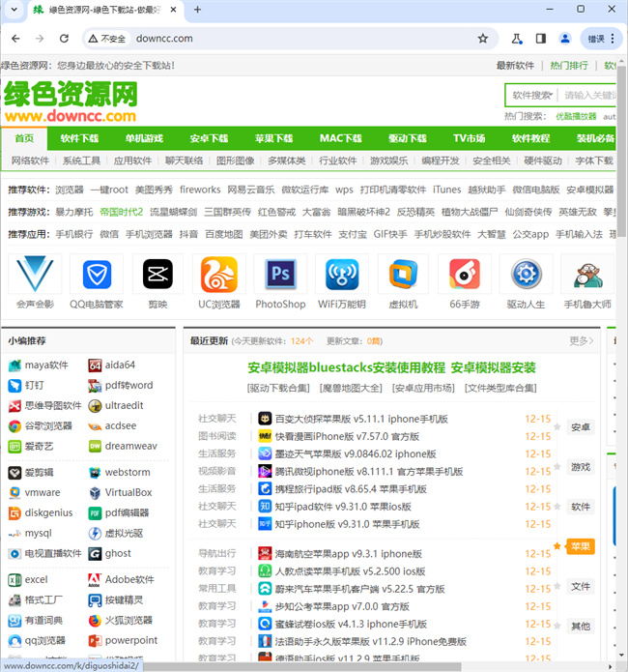The image size is (628, 672).
Task: Open Chrome side panel icon
Action: pos(541,39)
